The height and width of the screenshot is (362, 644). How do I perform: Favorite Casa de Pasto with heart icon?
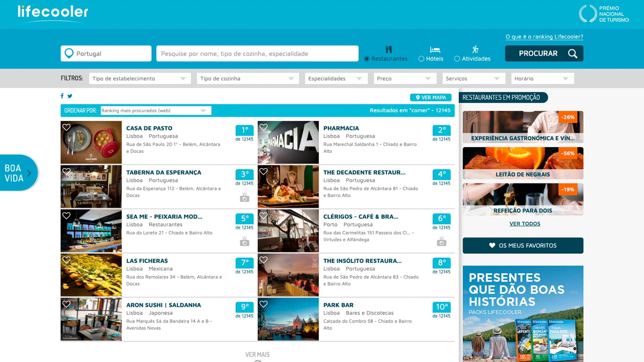pos(66,127)
